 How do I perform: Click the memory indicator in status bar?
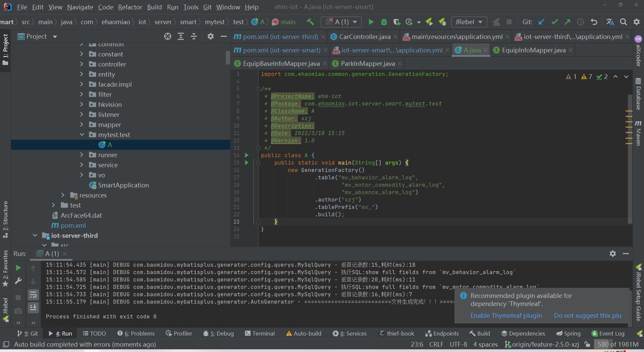(618, 344)
